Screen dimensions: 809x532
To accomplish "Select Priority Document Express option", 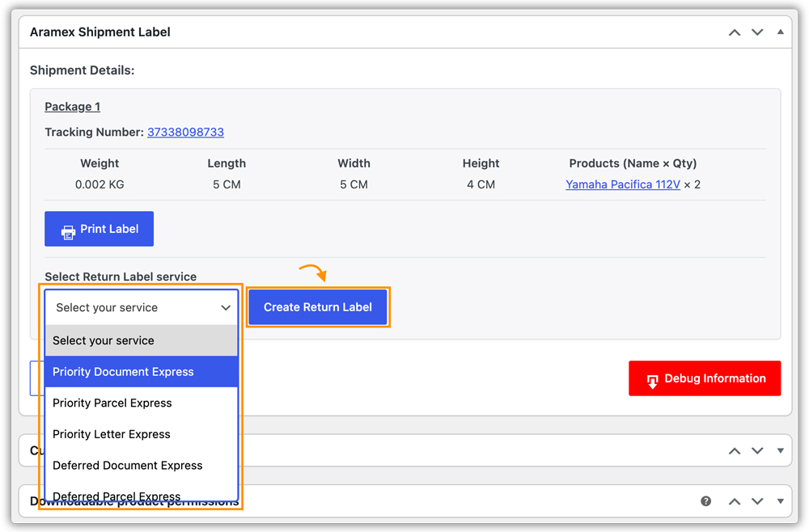I will [x=142, y=372].
